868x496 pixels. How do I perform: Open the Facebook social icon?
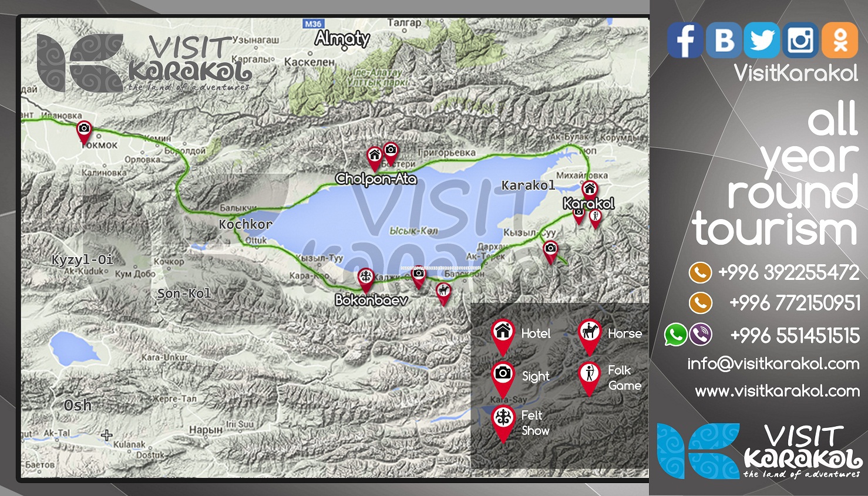(685, 41)
